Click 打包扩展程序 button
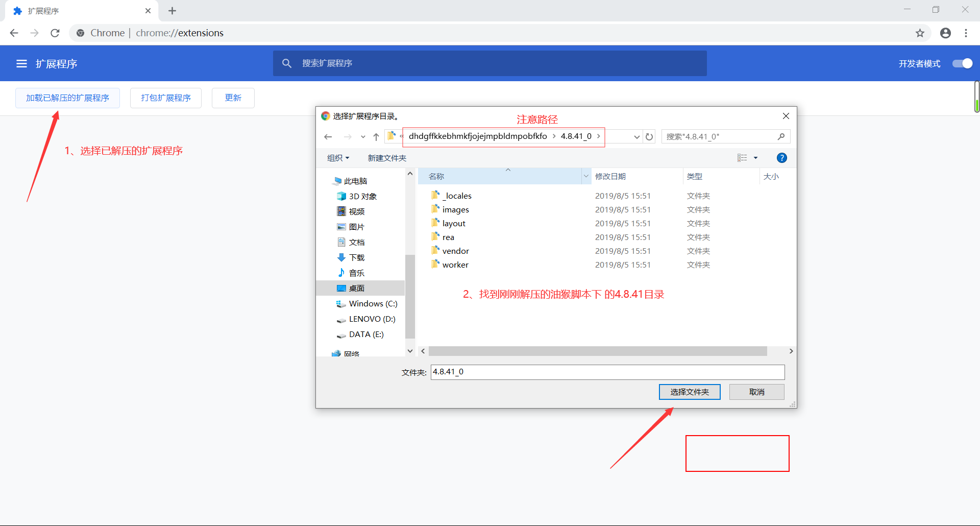Image resolution: width=980 pixels, height=526 pixels. 166,98
